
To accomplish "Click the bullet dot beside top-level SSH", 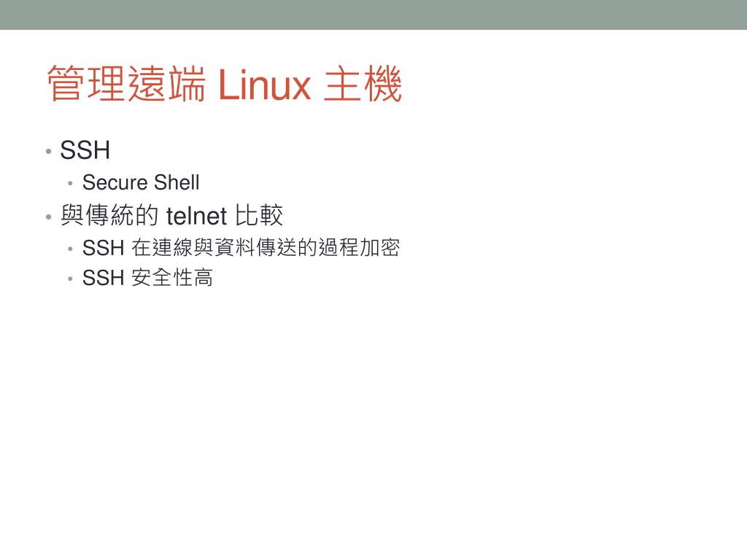I will pyautogui.click(x=49, y=152).
